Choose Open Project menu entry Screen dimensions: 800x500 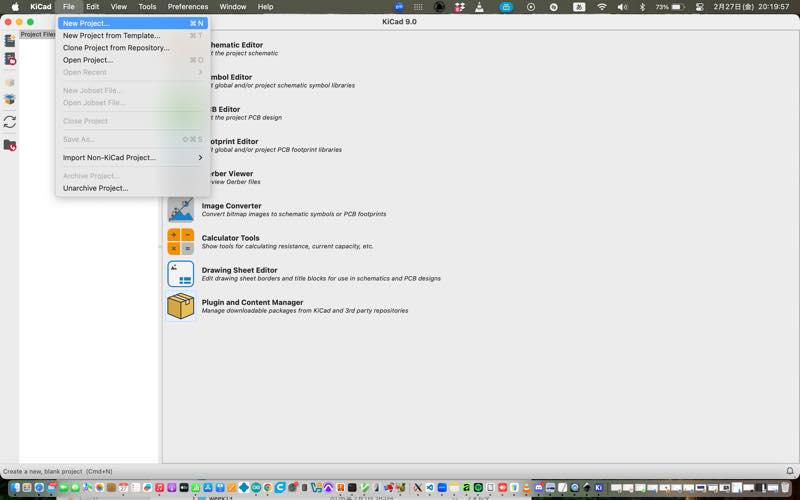pos(133,60)
